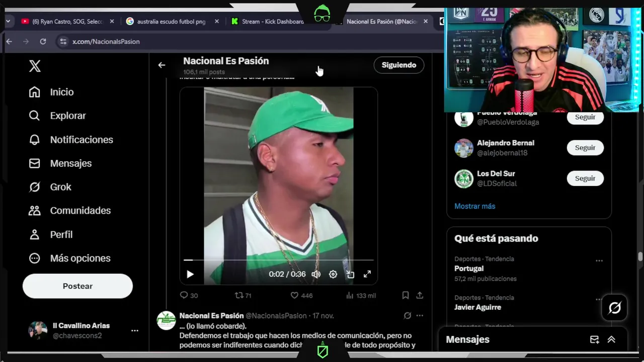The width and height of the screenshot is (644, 362).
Task: Open the video settings gear
Action: (333, 274)
